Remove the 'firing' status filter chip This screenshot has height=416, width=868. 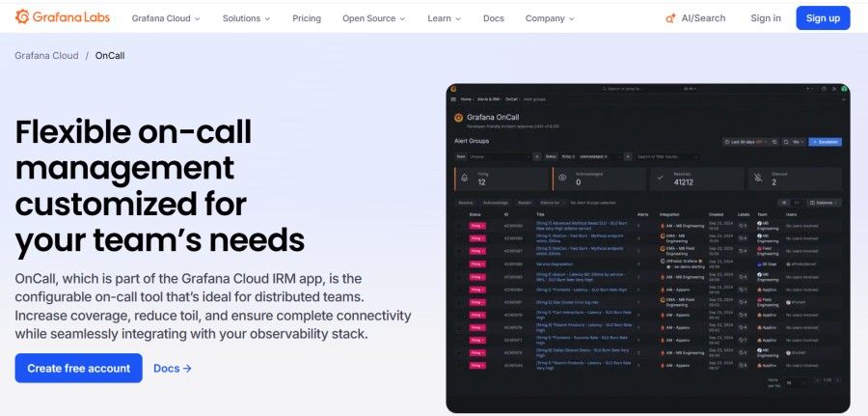click(574, 156)
